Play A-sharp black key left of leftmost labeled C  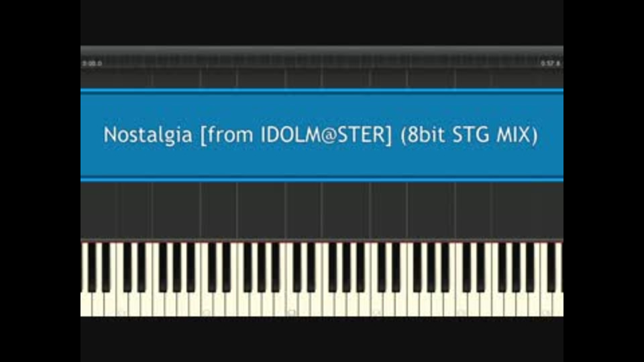point(106,267)
